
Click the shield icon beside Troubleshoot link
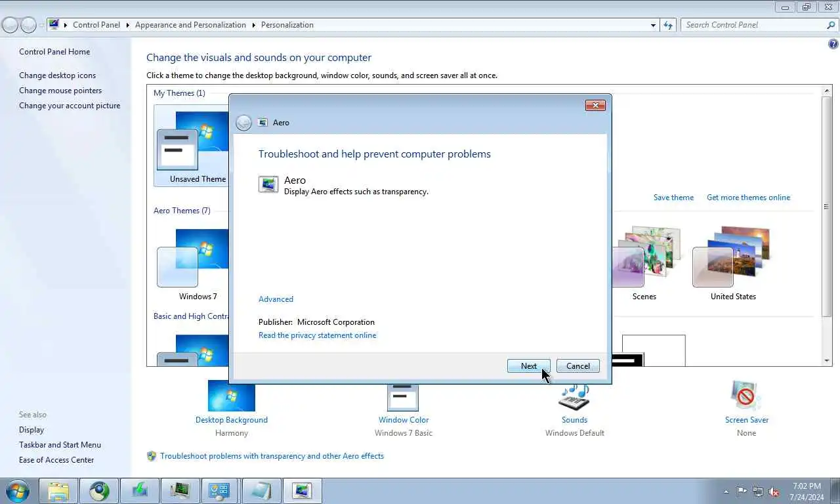[152, 456]
